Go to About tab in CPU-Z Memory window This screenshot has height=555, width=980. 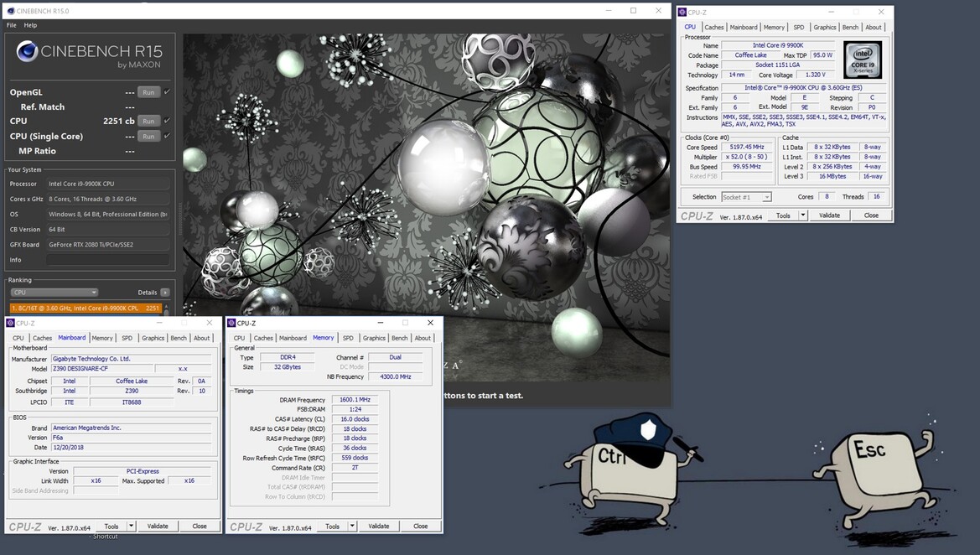coord(423,338)
